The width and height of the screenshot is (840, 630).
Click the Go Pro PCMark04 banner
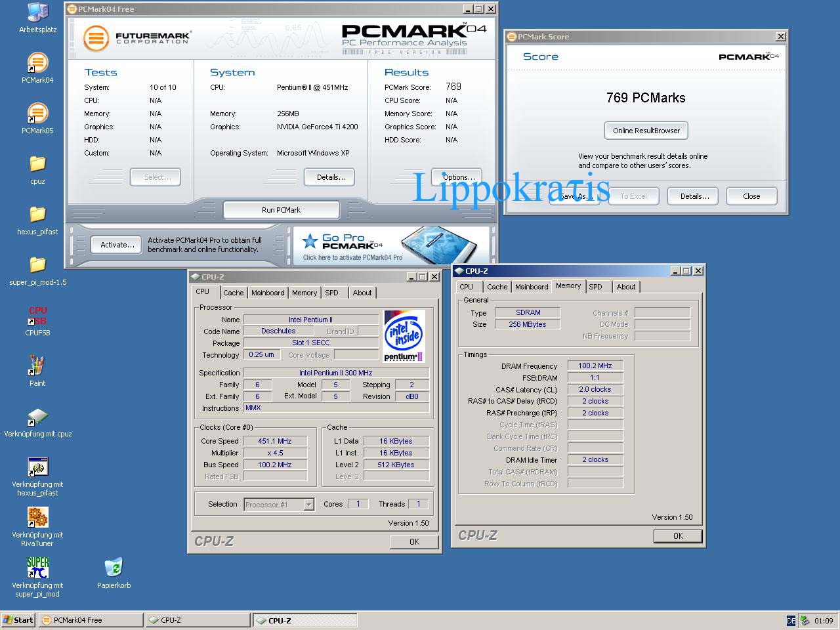[391, 245]
